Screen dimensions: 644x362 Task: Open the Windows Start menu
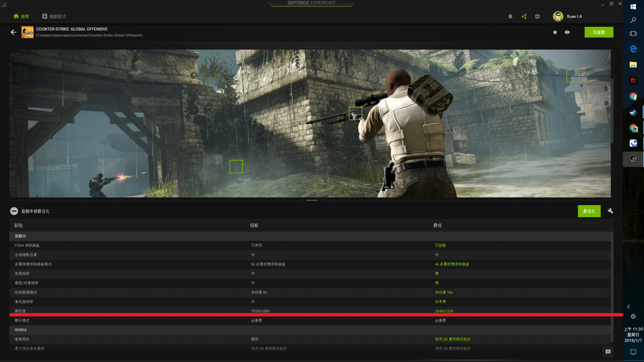tap(633, 6)
